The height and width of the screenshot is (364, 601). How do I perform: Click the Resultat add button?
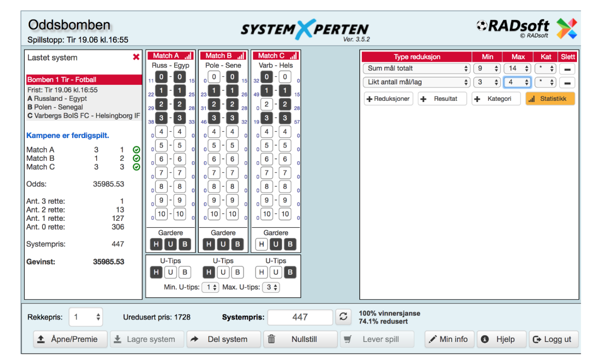tap(443, 99)
